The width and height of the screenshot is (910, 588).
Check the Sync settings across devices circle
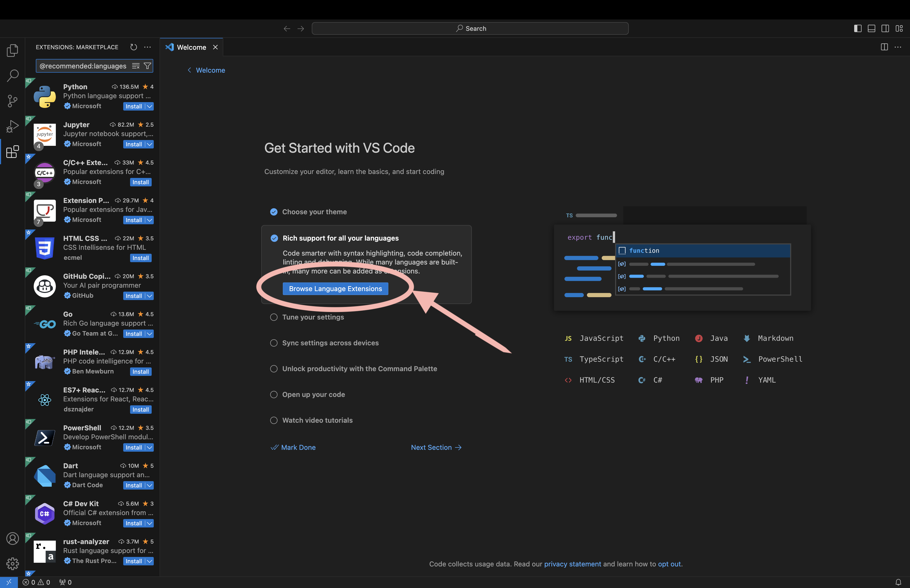(x=274, y=343)
